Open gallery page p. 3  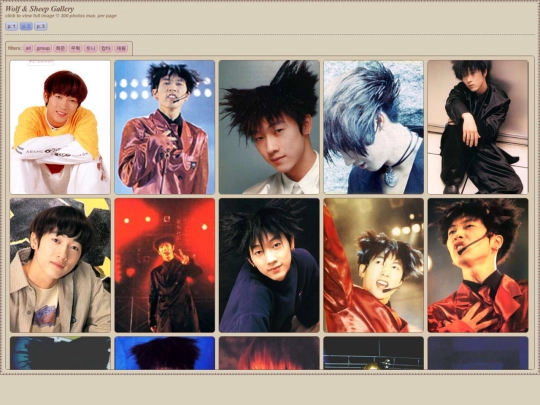point(41,27)
